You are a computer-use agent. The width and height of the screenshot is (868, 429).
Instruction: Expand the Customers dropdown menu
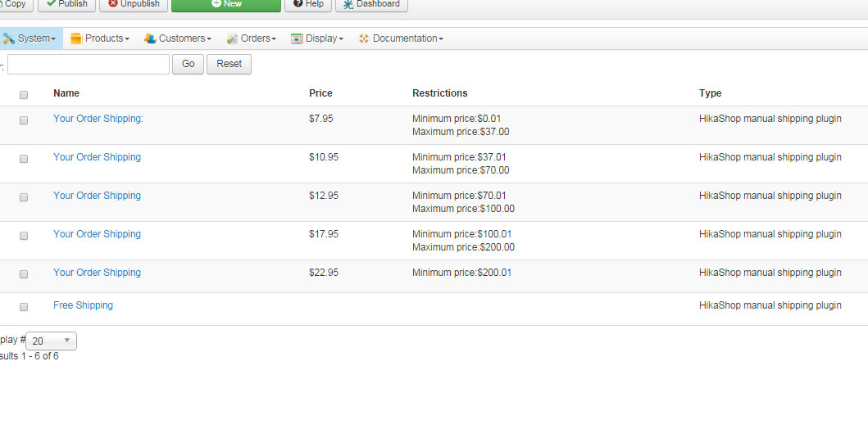(178, 38)
